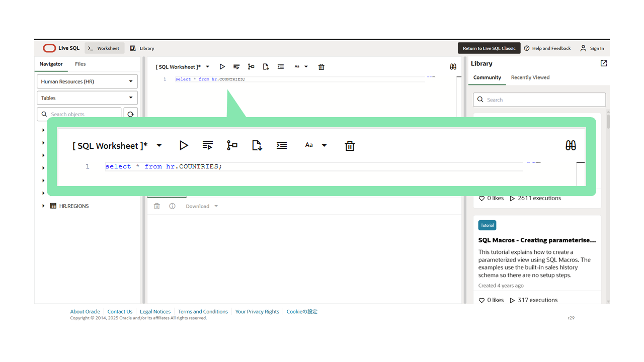Open Your Privacy Rights link
Screen dimensions: 644x362
coord(257,312)
